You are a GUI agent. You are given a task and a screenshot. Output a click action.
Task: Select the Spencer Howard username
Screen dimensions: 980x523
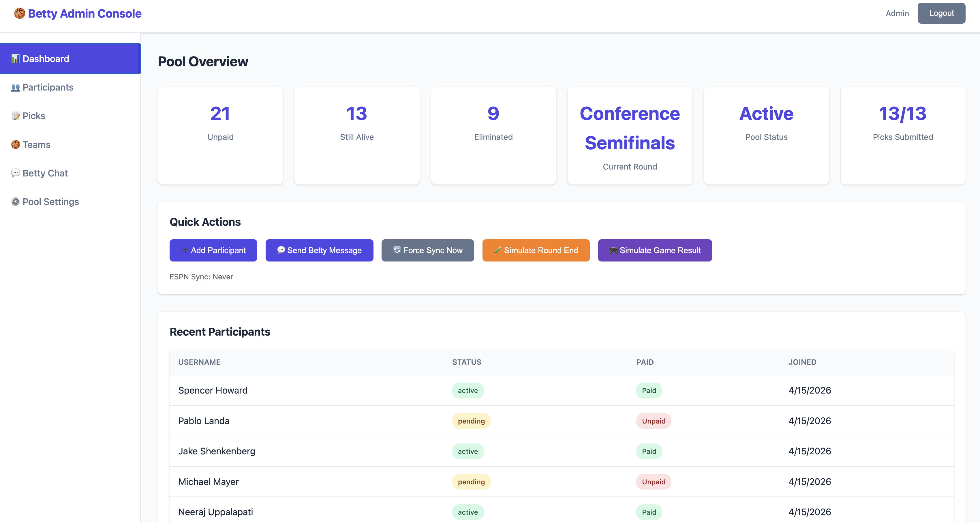(213, 390)
